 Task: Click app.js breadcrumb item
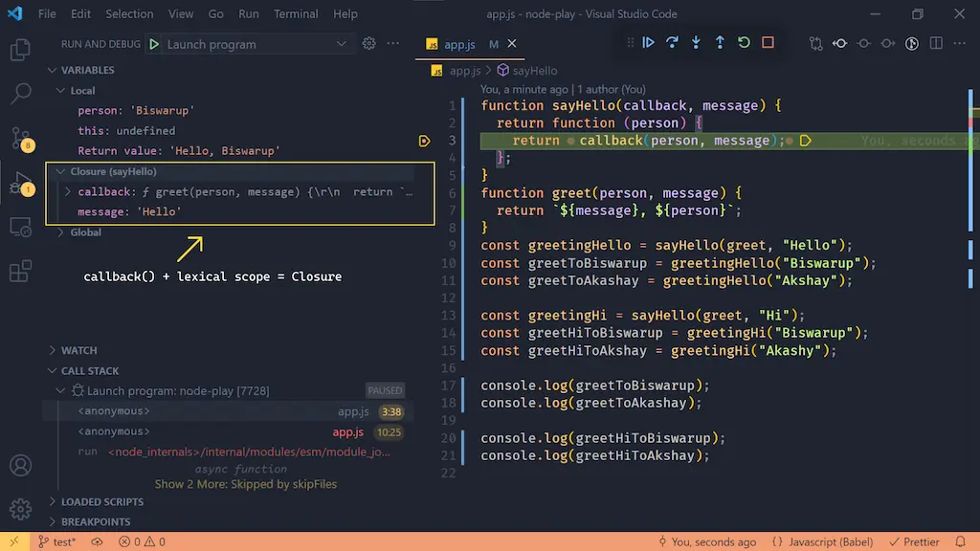pos(457,71)
